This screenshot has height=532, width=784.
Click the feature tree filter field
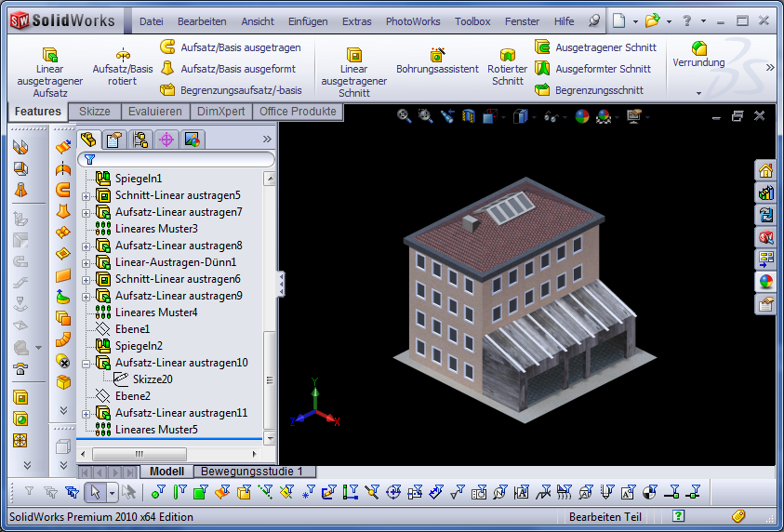click(x=177, y=160)
